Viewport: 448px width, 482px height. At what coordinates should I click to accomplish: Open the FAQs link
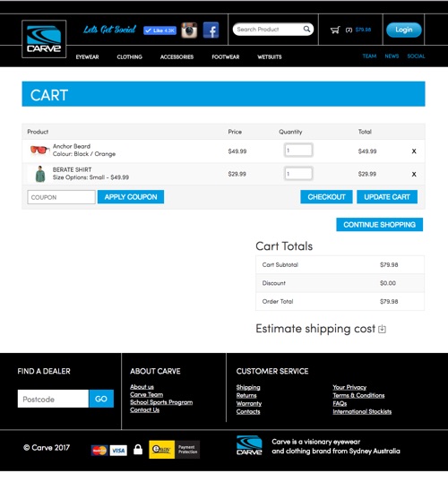(x=340, y=404)
